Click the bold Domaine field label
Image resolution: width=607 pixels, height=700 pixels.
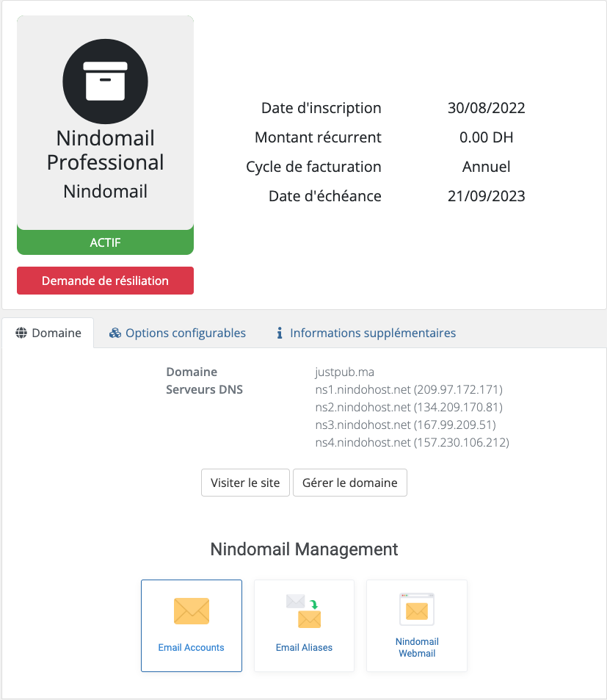tap(192, 372)
